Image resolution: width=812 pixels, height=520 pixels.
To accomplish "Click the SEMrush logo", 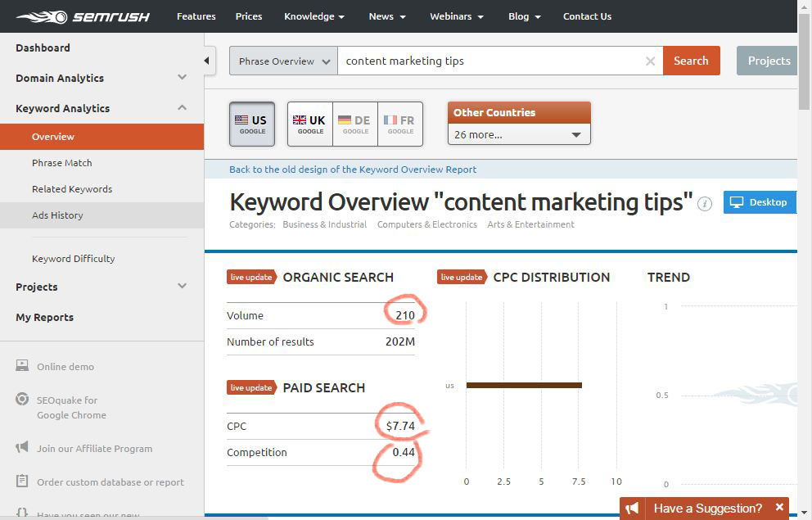I will (x=83, y=16).
